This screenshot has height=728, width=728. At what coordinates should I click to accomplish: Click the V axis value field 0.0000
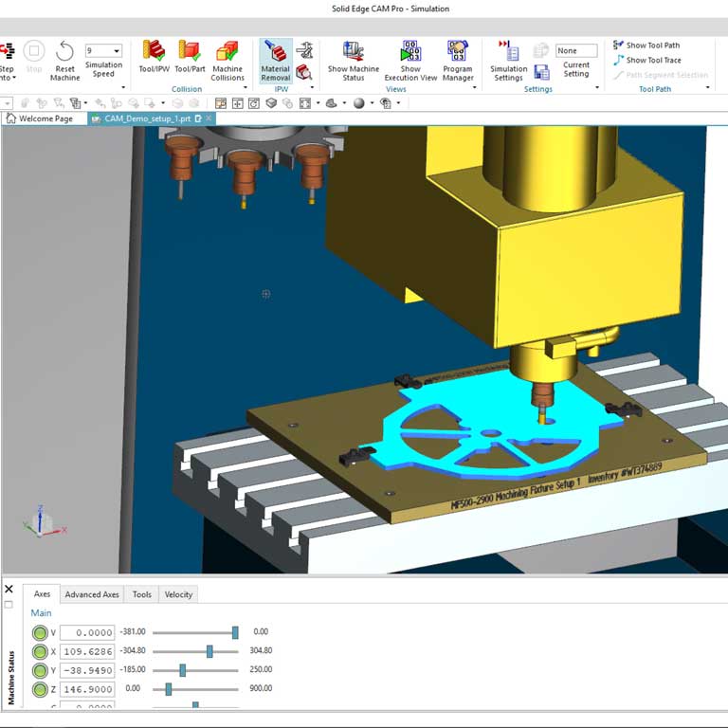click(x=87, y=632)
